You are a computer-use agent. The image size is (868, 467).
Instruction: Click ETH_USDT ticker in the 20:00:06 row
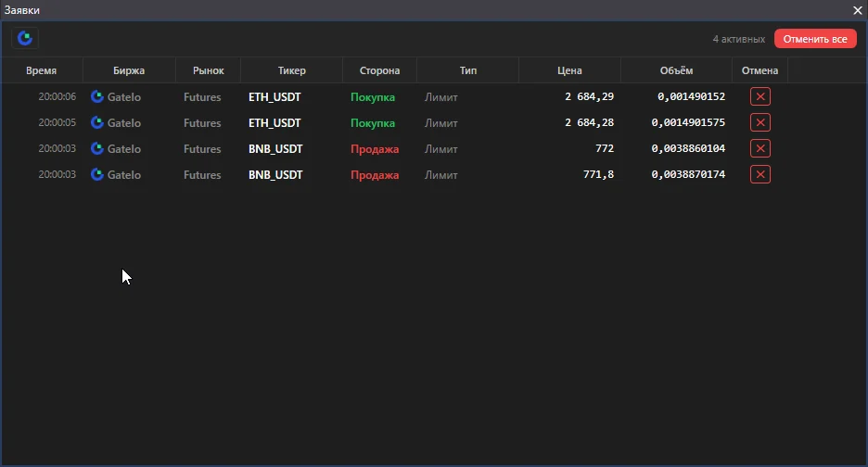tap(274, 97)
